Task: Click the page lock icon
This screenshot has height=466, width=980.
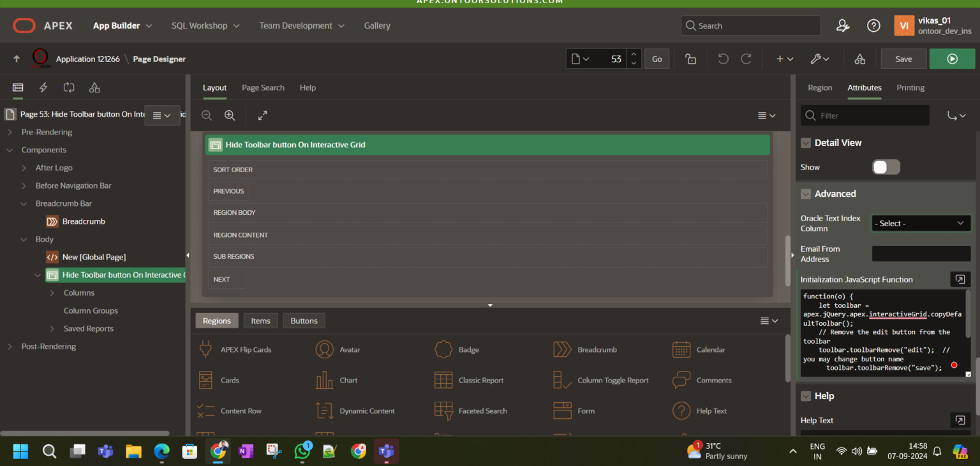Action: (690, 59)
